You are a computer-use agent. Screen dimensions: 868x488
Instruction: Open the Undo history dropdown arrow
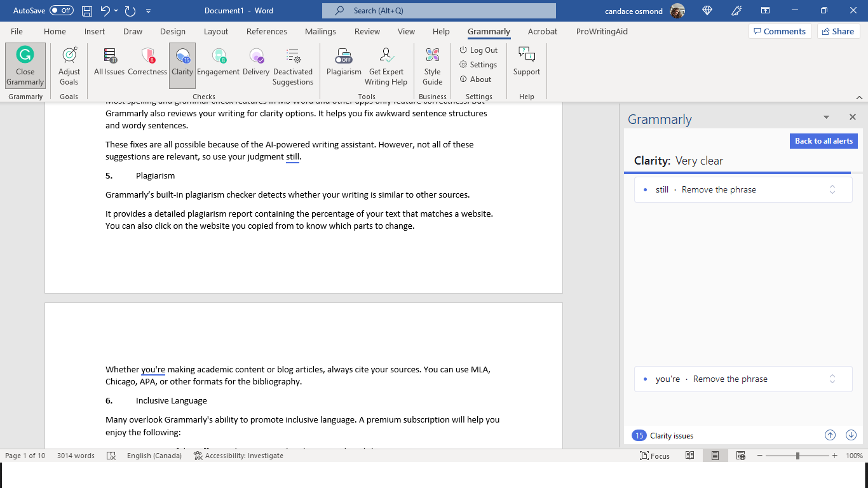tap(116, 11)
